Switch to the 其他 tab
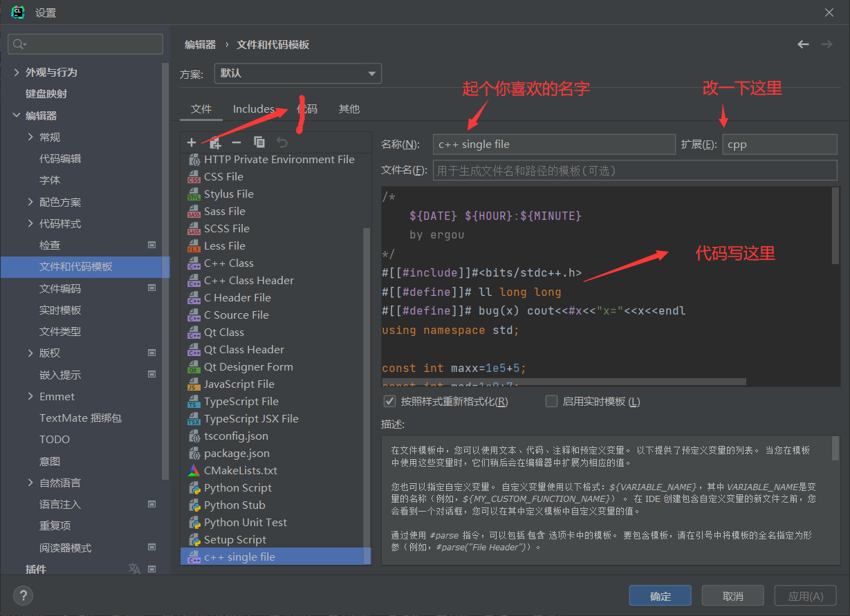 pos(349,109)
